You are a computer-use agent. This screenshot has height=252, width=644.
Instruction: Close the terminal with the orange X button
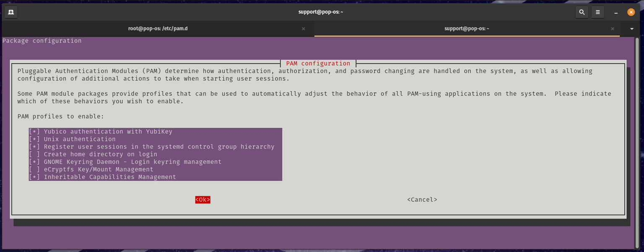pyautogui.click(x=631, y=12)
